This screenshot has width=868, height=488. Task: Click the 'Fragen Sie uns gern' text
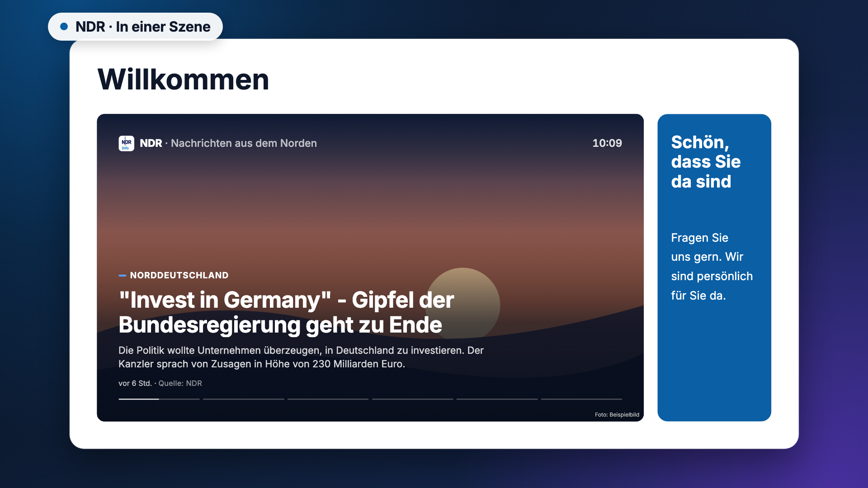[x=712, y=267]
